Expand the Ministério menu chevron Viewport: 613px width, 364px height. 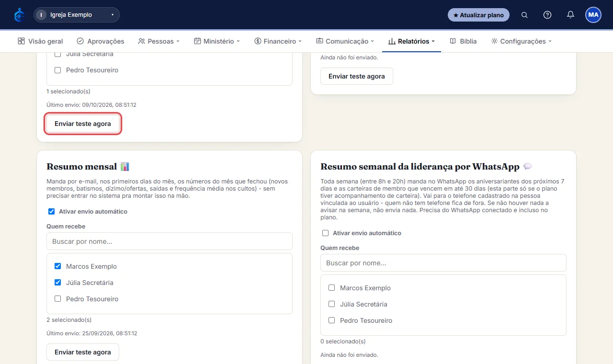238,41
